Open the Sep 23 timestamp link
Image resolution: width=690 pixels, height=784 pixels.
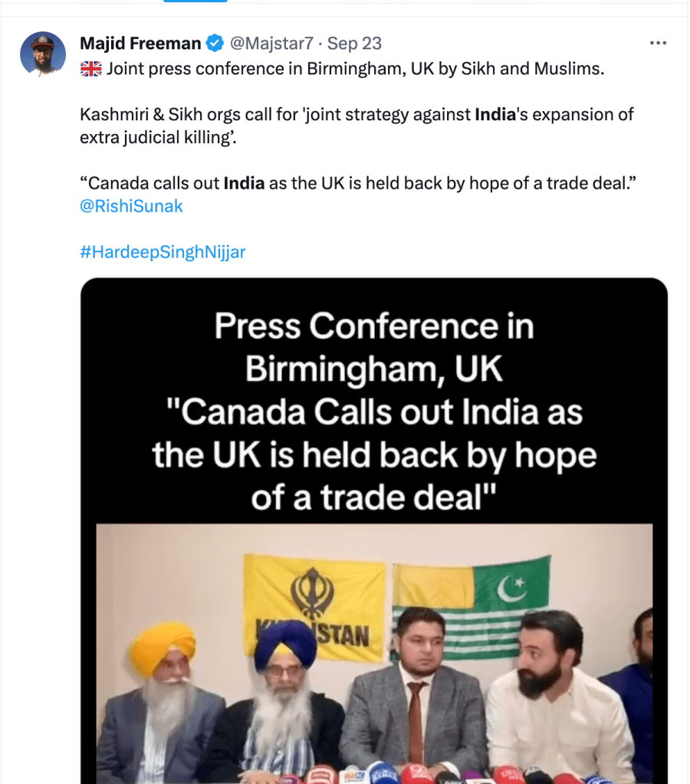click(354, 44)
